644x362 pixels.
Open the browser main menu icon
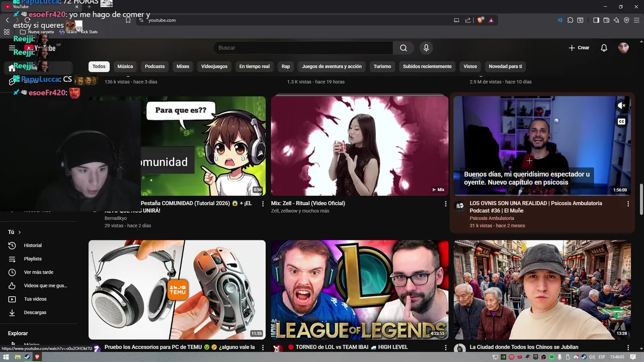[636, 20]
